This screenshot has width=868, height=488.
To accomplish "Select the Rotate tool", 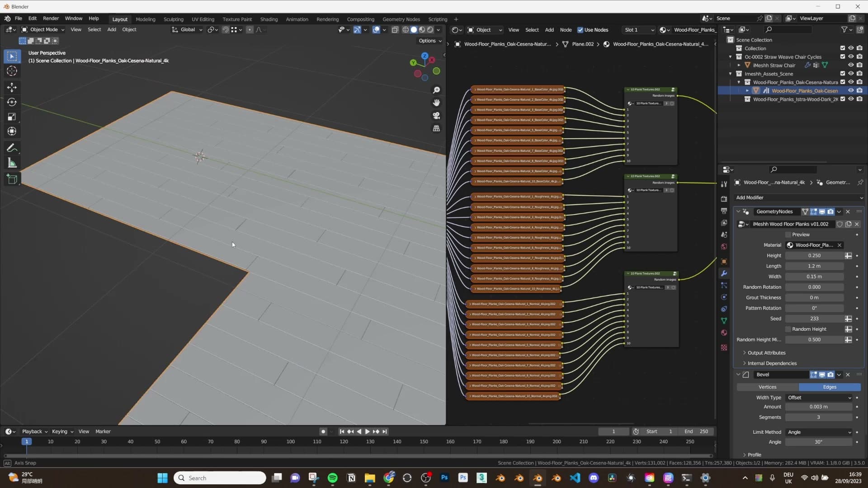I will [x=12, y=102].
